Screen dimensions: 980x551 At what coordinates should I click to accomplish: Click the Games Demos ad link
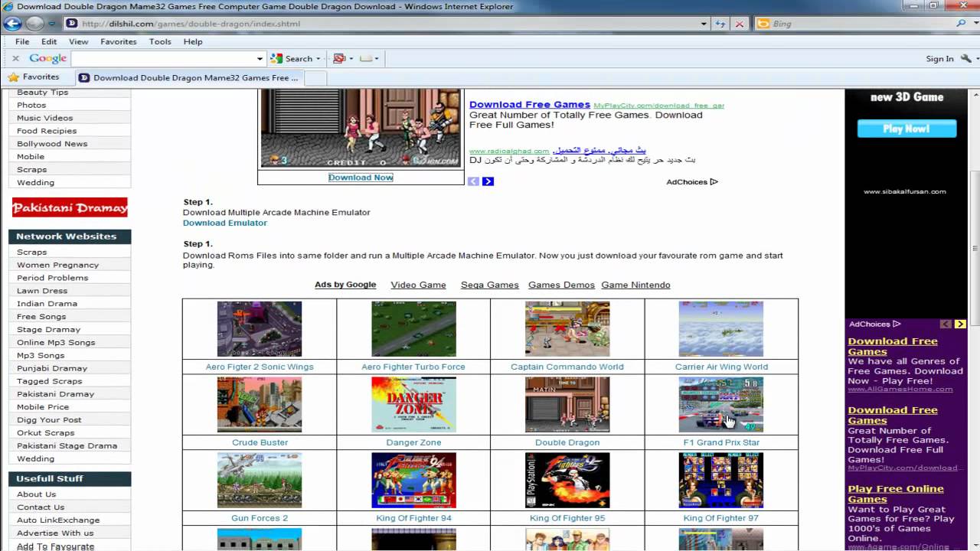click(x=561, y=285)
